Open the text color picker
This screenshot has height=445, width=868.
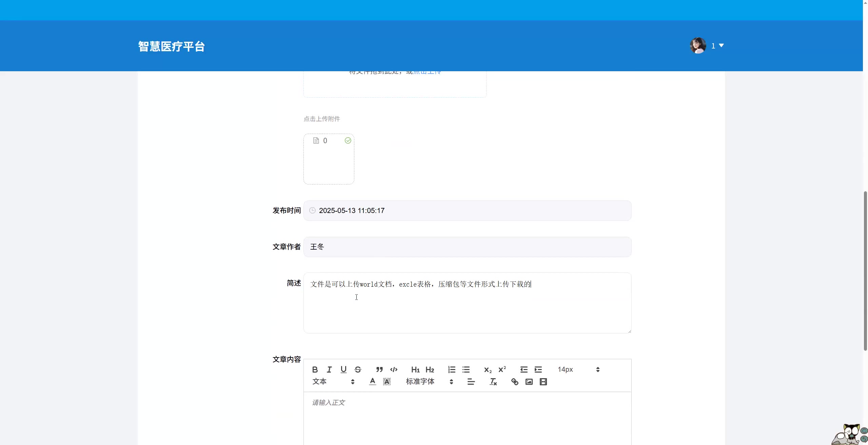(372, 382)
